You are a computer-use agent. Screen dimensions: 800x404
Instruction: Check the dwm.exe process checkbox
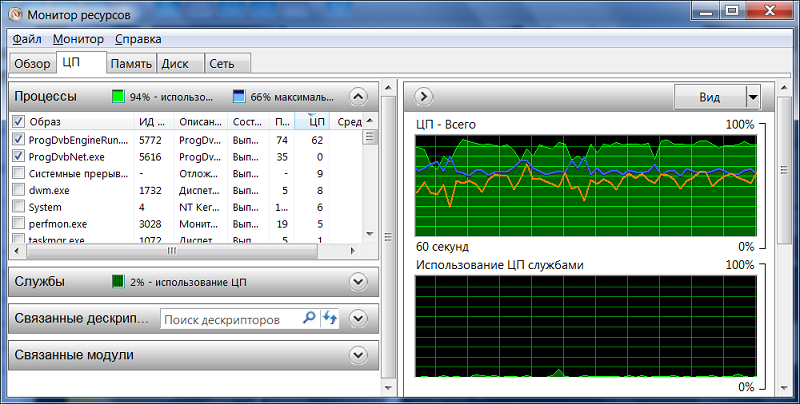18,190
